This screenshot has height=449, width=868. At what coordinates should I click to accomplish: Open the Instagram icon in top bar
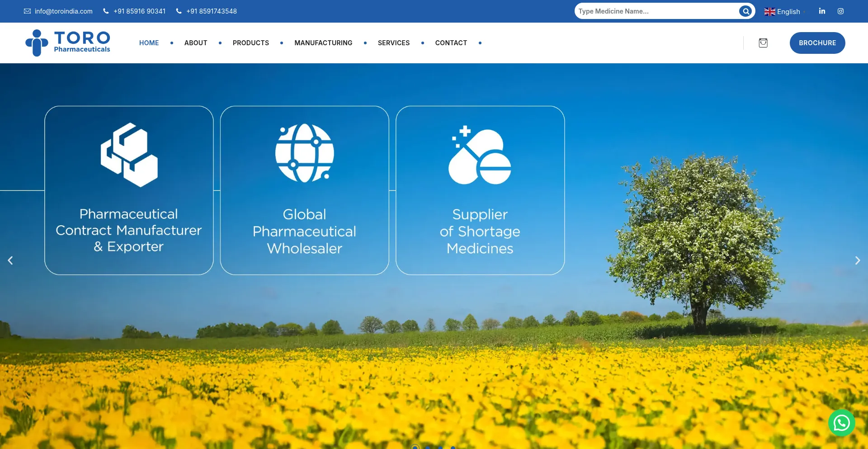coord(840,11)
